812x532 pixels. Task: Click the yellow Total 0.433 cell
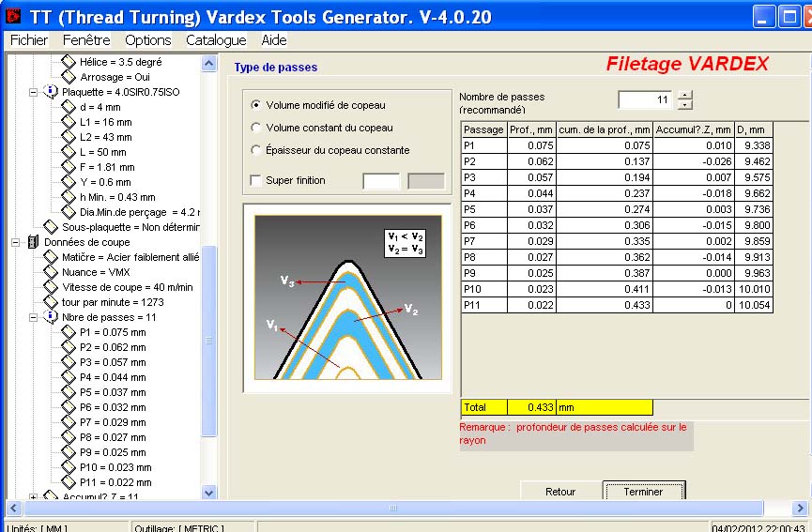point(531,407)
